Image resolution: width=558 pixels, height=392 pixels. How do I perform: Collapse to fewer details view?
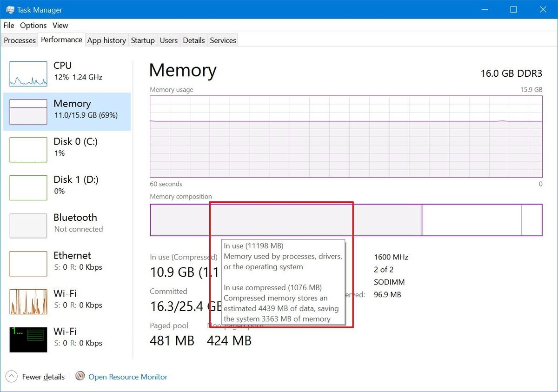(x=43, y=377)
